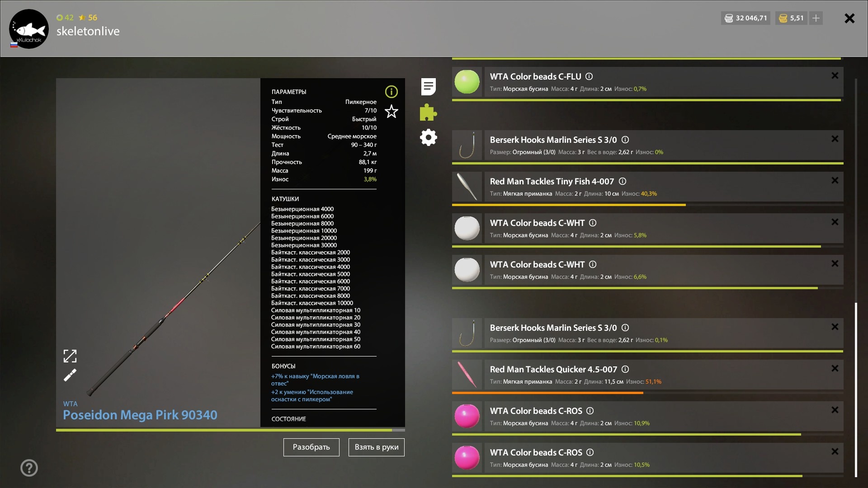The height and width of the screenshot is (488, 868).
Task: Select first white bead thumbnail (Износ 5,8%)
Action: pos(467,228)
